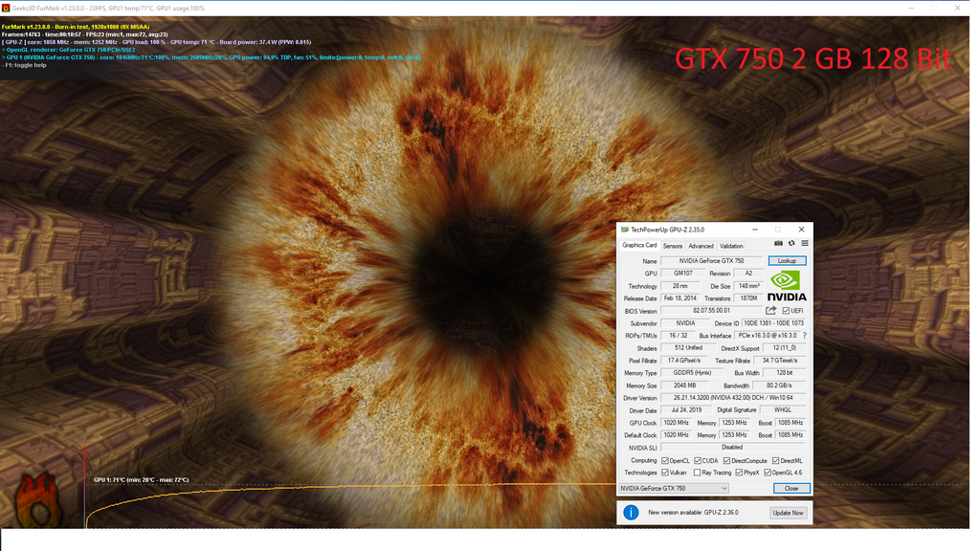Toggle the DirectCompute checkbox
980x551 pixels.
click(x=726, y=461)
